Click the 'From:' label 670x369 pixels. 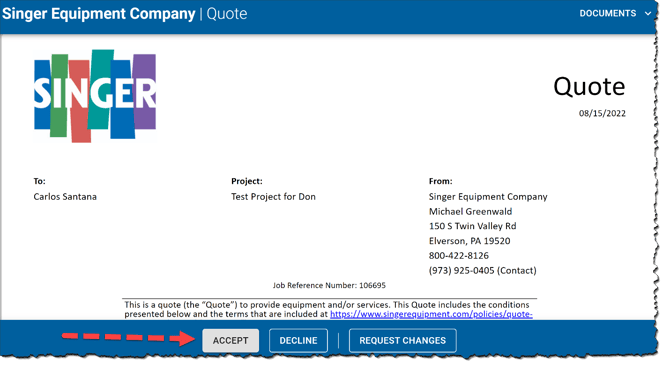(x=441, y=181)
